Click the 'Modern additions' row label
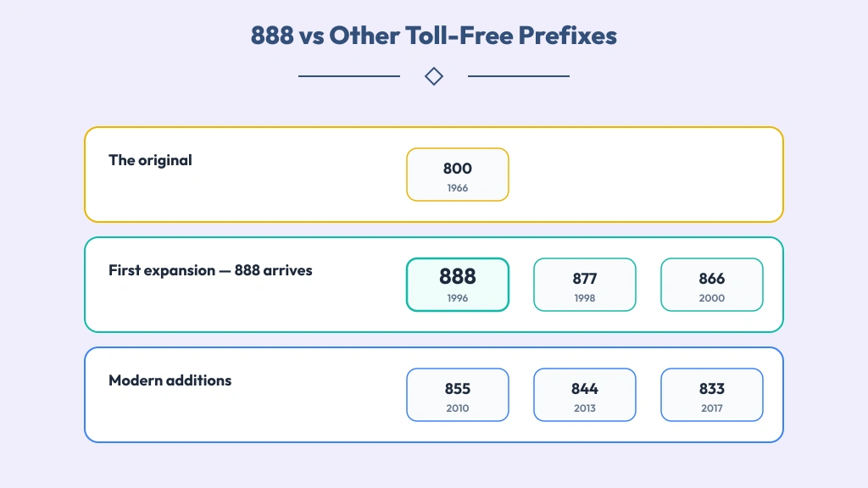 (x=170, y=380)
